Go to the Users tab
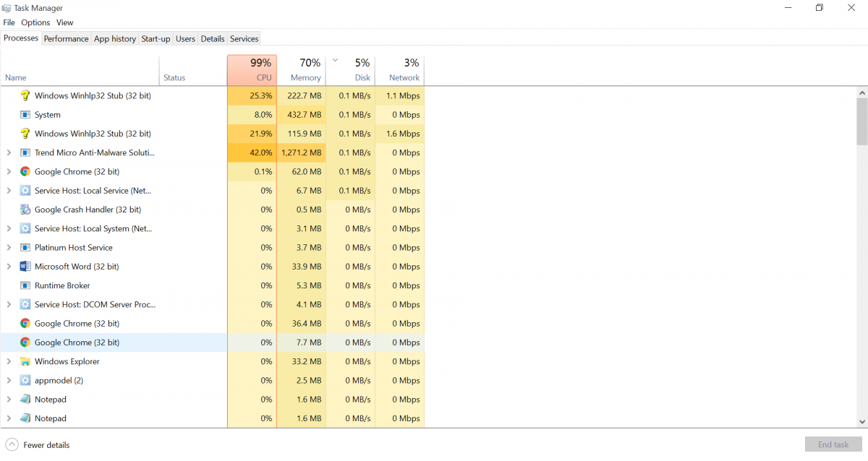 185,39
